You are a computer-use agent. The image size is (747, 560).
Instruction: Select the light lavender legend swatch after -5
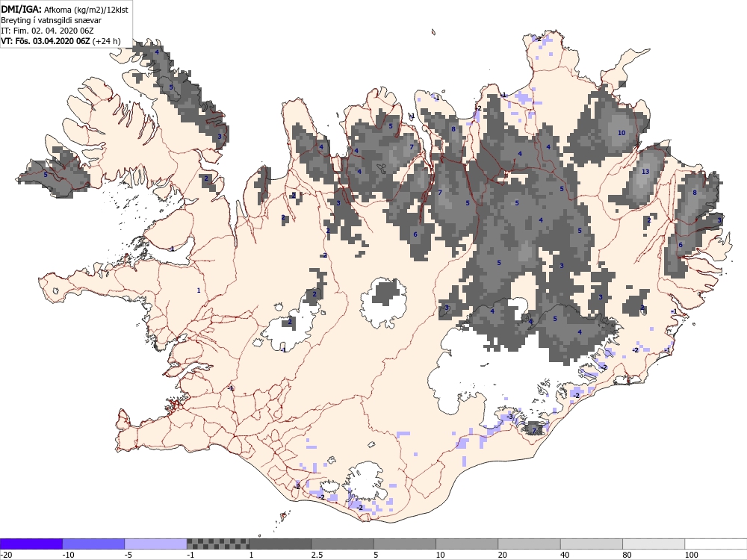pos(156,544)
